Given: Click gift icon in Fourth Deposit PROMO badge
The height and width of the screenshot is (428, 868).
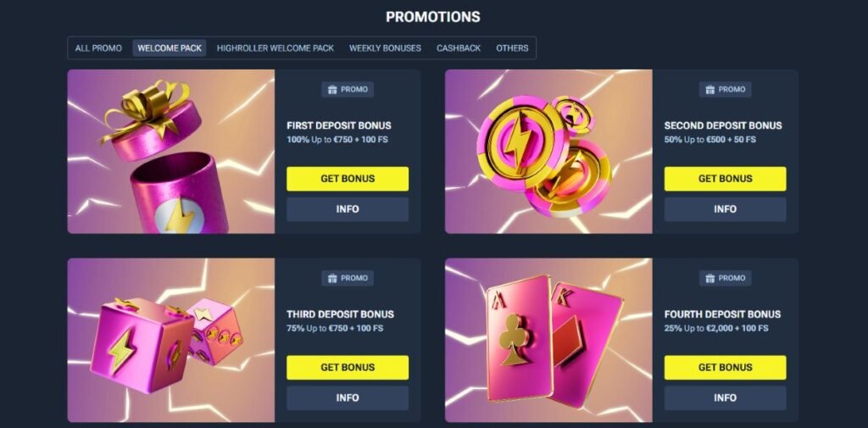Looking at the screenshot, I should 709,279.
